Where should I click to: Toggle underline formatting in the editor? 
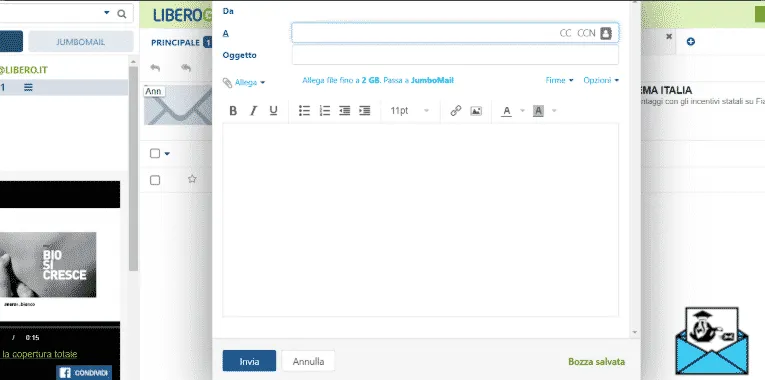[273, 111]
